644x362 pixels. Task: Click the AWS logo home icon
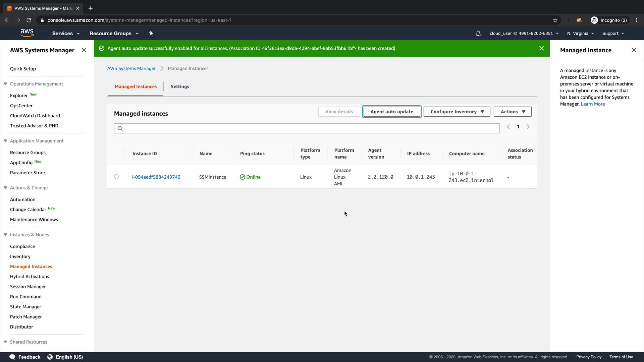point(27,33)
